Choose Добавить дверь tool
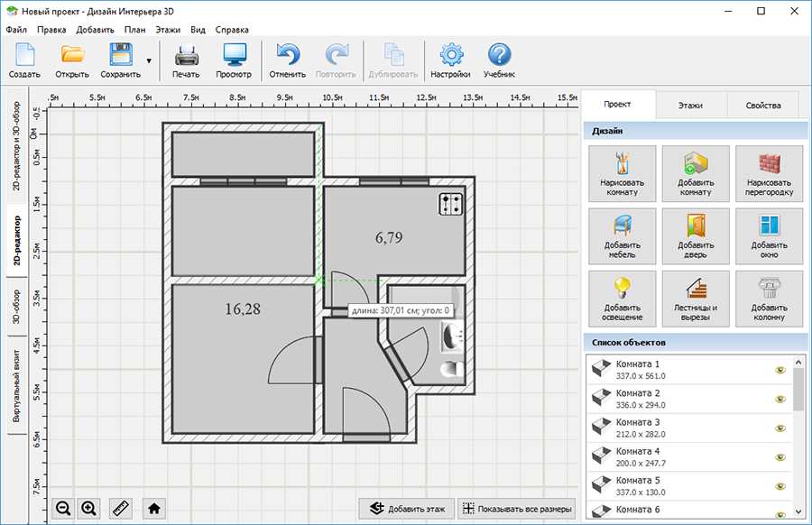This screenshot has width=812, height=525. click(x=696, y=236)
